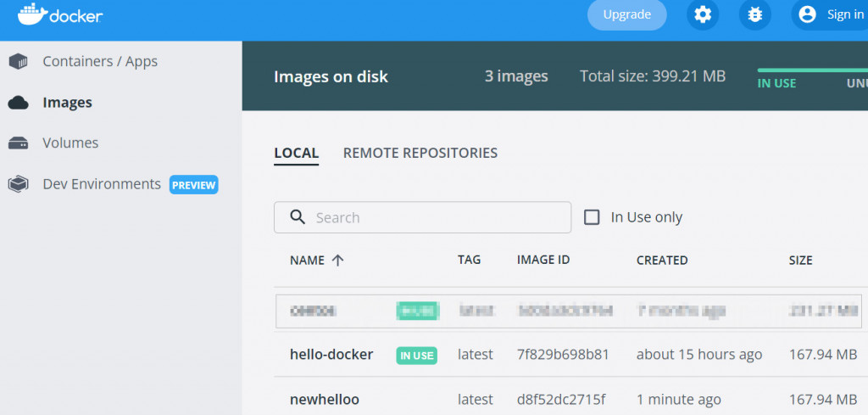Click 'about 15 hours ago' created cell
The image size is (868, 415).
coord(699,355)
